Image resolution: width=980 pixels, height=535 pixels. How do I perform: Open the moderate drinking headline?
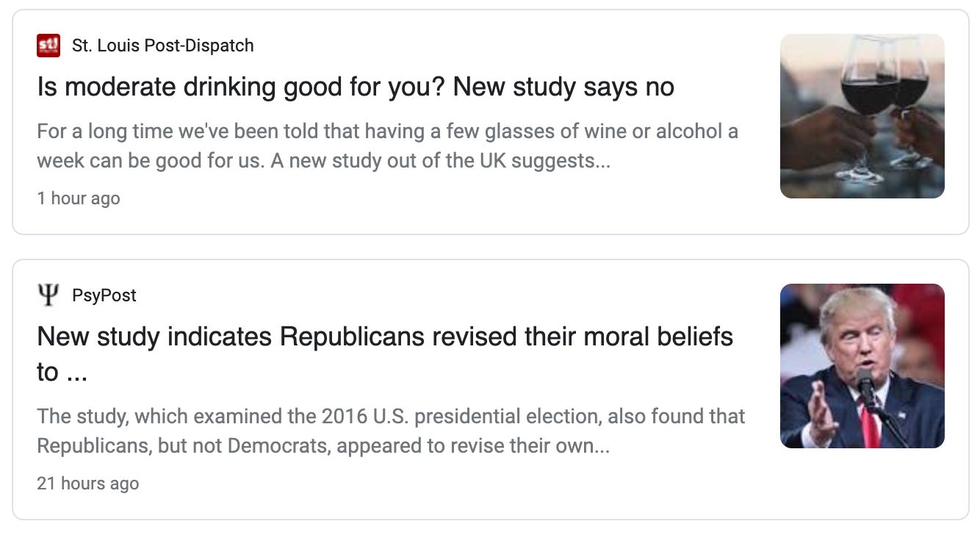[355, 87]
